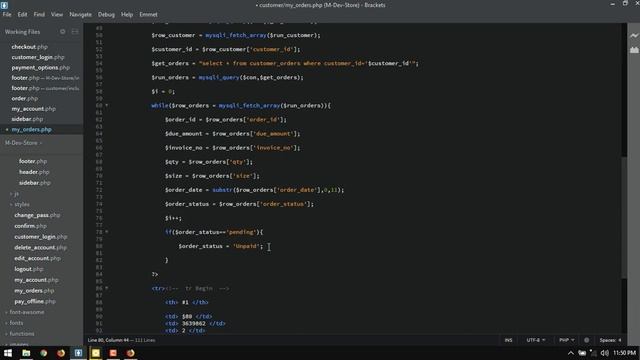This screenshot has width=640, height=360.
Task: Open delete_account.php in project tree
Action: coord(40,247)
